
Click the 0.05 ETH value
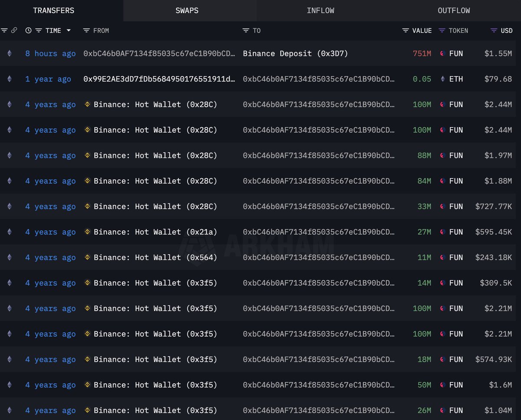(x=422, y=79)
